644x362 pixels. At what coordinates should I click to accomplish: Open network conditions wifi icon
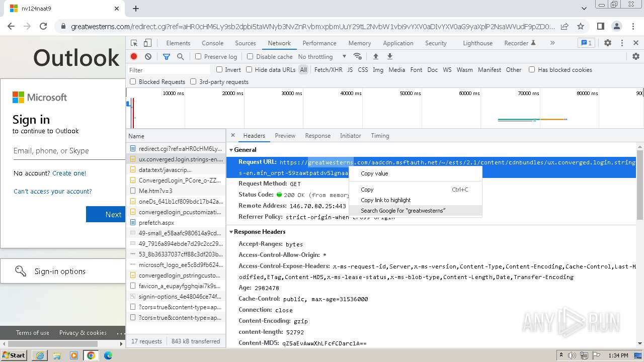[x=358, y=56]
